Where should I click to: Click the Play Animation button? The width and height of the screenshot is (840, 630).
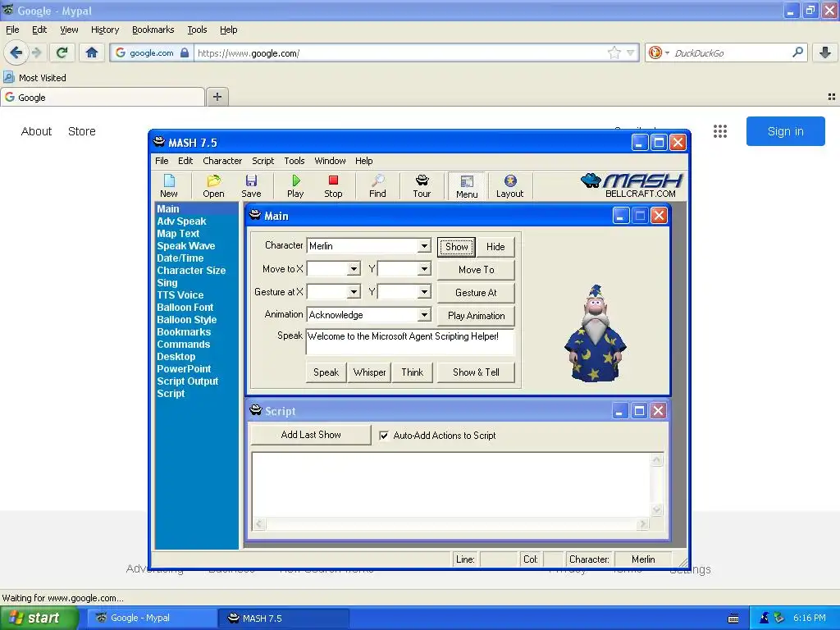(477, 316)
